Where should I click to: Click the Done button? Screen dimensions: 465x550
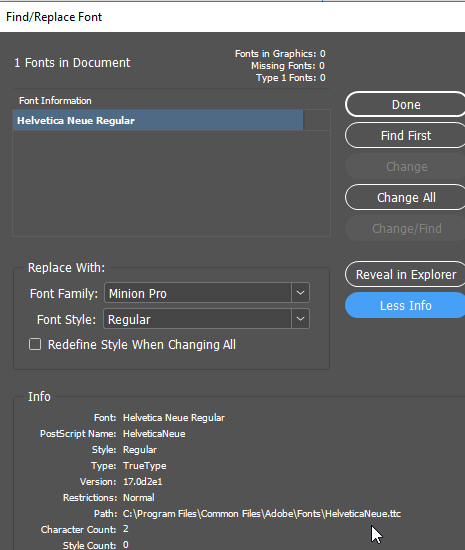pos(405,105)
